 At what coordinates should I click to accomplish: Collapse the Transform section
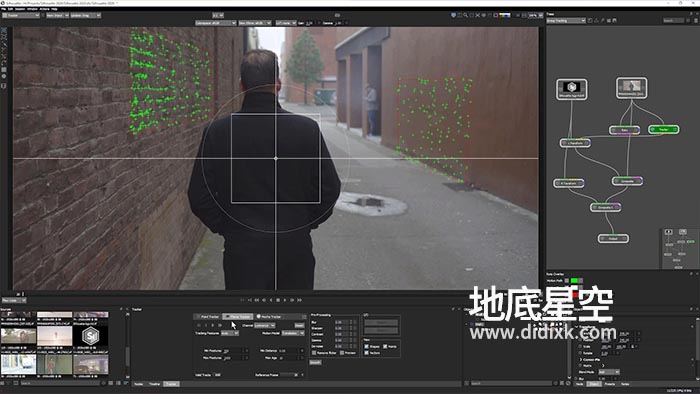[576, 327]
